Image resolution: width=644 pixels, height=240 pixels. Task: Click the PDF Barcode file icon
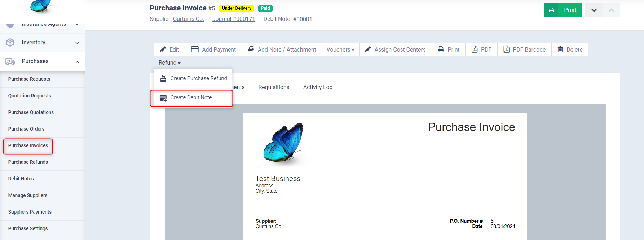pyautogui.click(x=506, y=49)
